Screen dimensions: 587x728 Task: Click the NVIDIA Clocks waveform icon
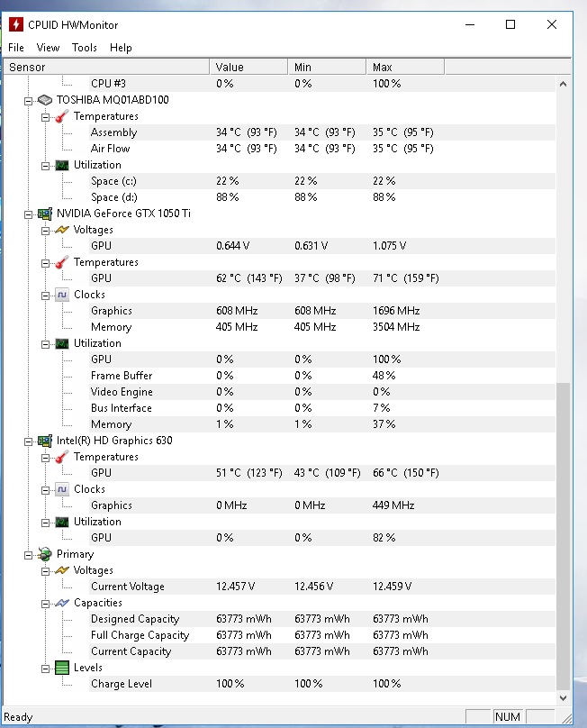click(x=61, y=295)
